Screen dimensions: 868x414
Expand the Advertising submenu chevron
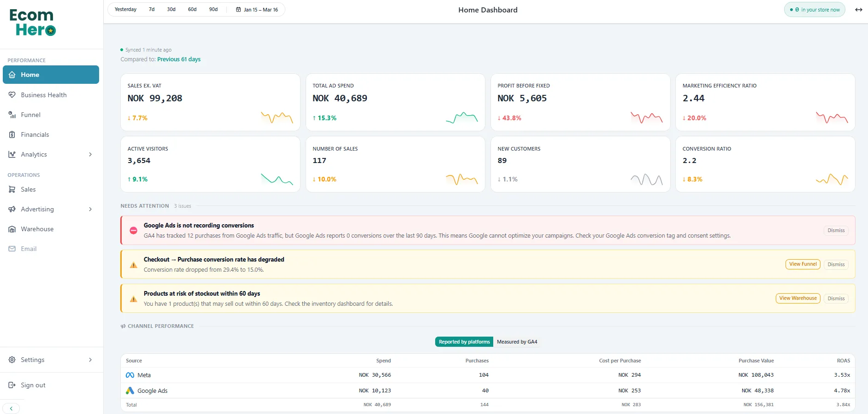[x=90, y=209]
